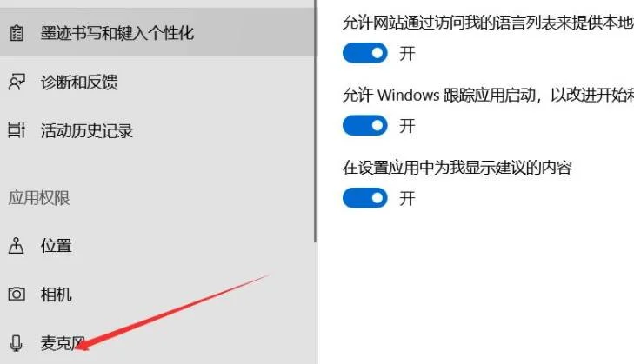Disable the Windows app launch tracking toggle
The image size is (634, 364).
(x=365, y=125)
